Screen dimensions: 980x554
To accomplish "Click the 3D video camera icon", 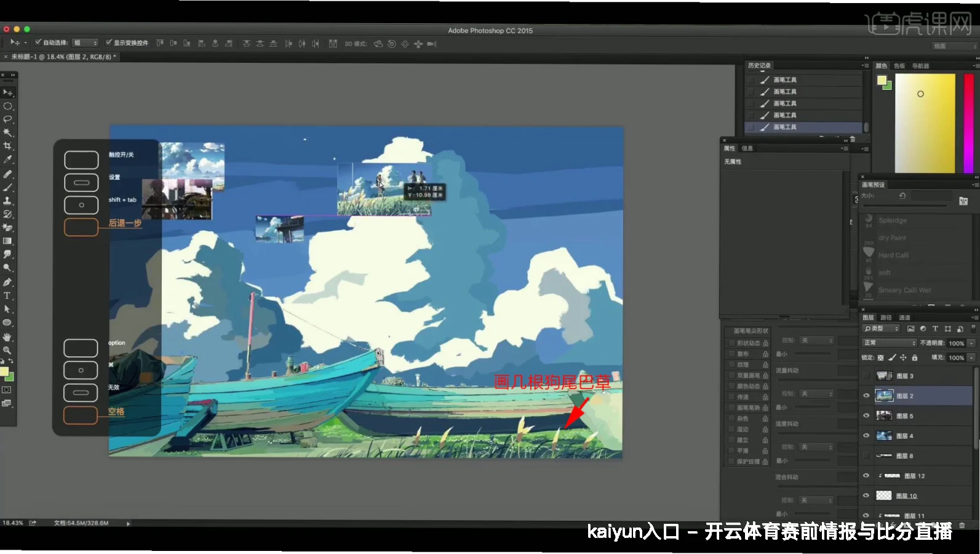I will (x=432, y=44).
